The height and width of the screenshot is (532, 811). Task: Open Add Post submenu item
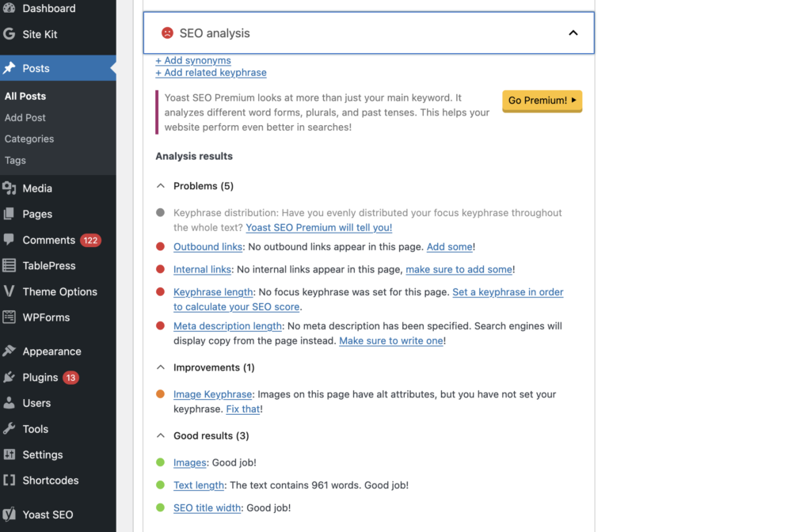point(25,118)
